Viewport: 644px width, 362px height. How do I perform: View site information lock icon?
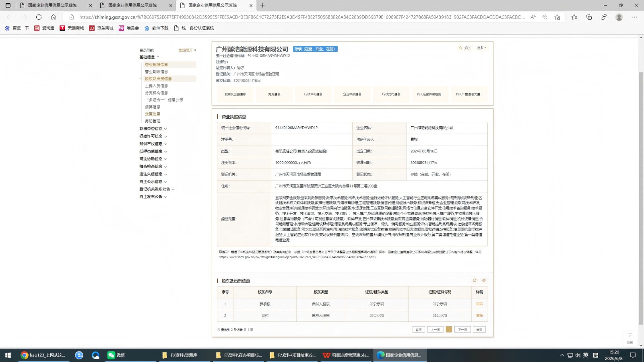click(x=72, y=17)
